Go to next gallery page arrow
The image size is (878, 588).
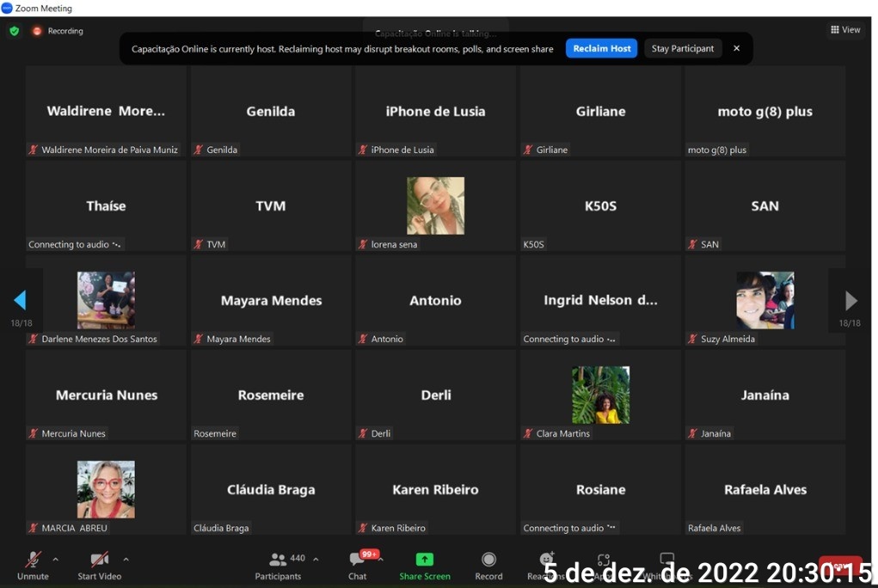(850, 300)
